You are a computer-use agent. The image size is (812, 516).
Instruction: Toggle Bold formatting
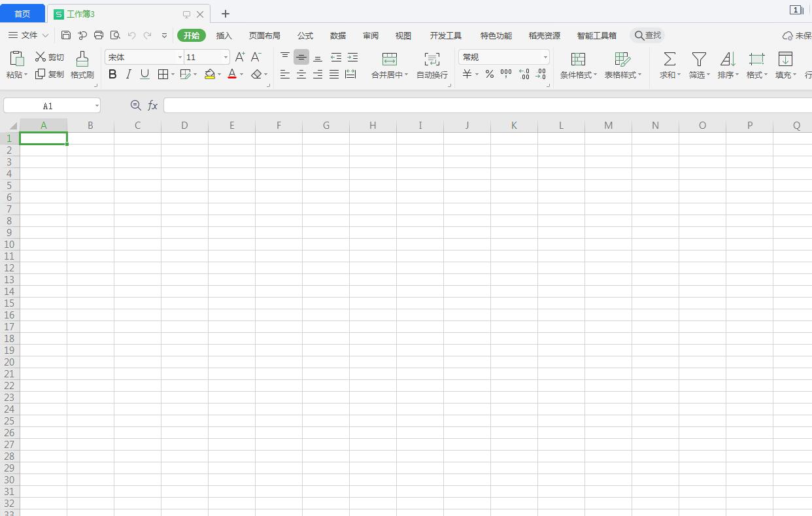(112, 75)
